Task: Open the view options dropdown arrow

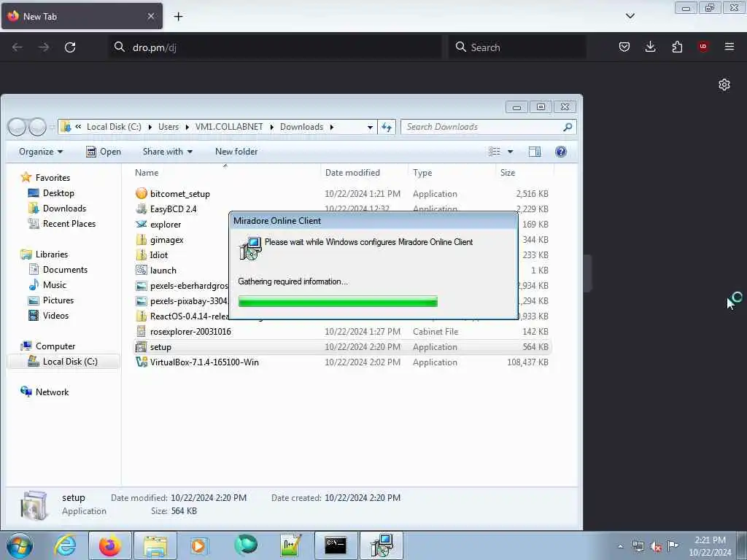Action: 510,152
